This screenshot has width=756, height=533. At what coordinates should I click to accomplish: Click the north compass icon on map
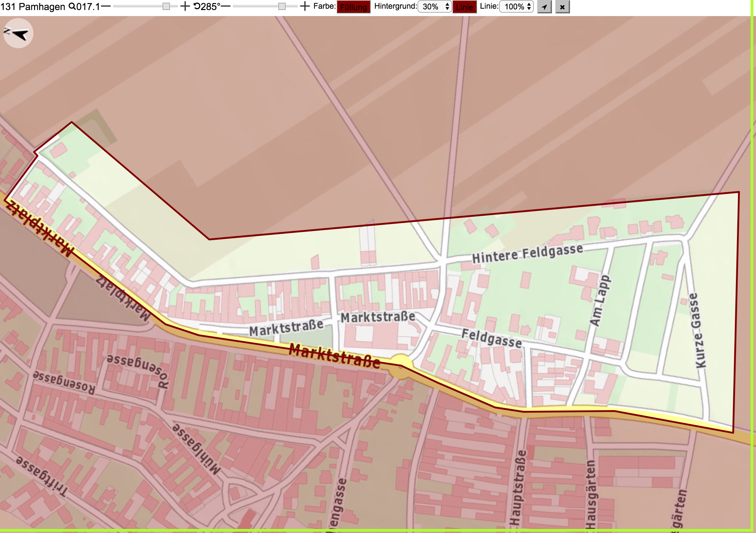(x=18, y=33)
